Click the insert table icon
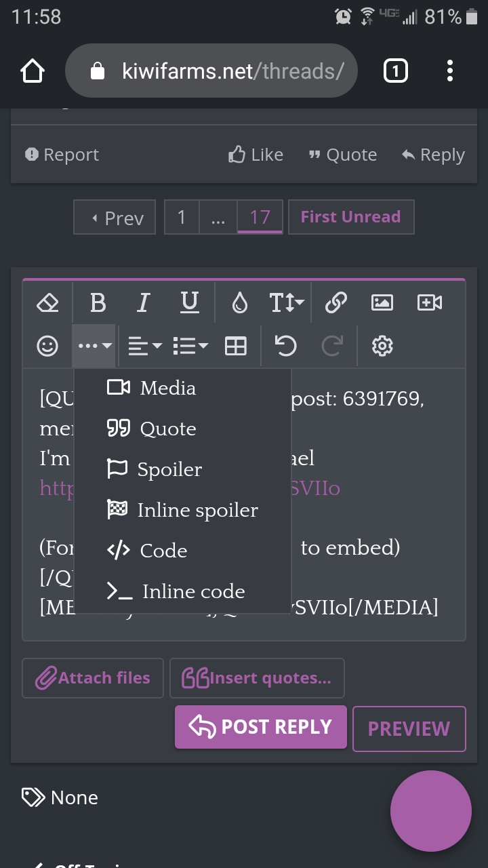This screenshot has width=488, height=868. click(x=236, y=347)
